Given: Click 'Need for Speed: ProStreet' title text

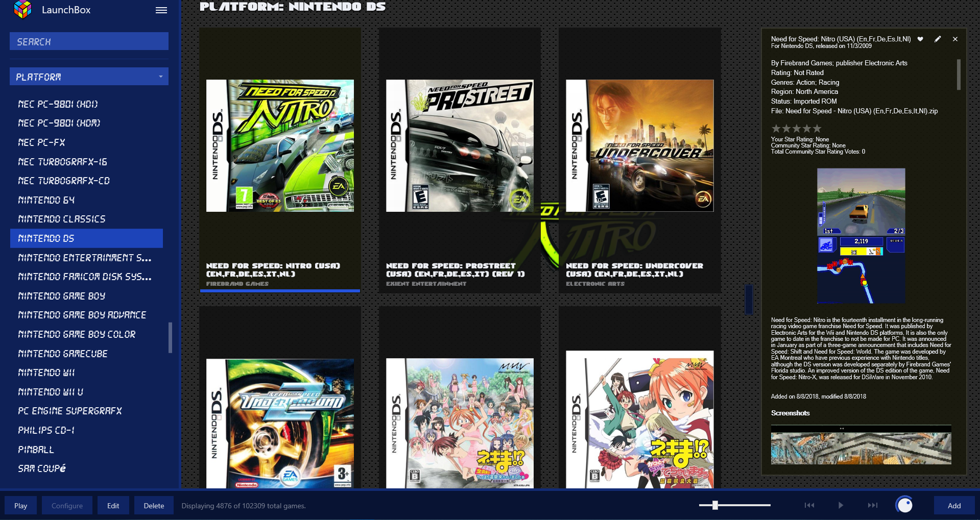Looking at the screenshot, I should [x=456, y=270].
